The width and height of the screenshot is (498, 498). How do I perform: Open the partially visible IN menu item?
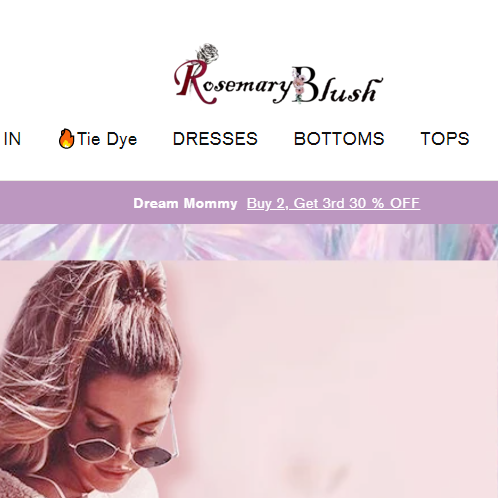point(12,139)
